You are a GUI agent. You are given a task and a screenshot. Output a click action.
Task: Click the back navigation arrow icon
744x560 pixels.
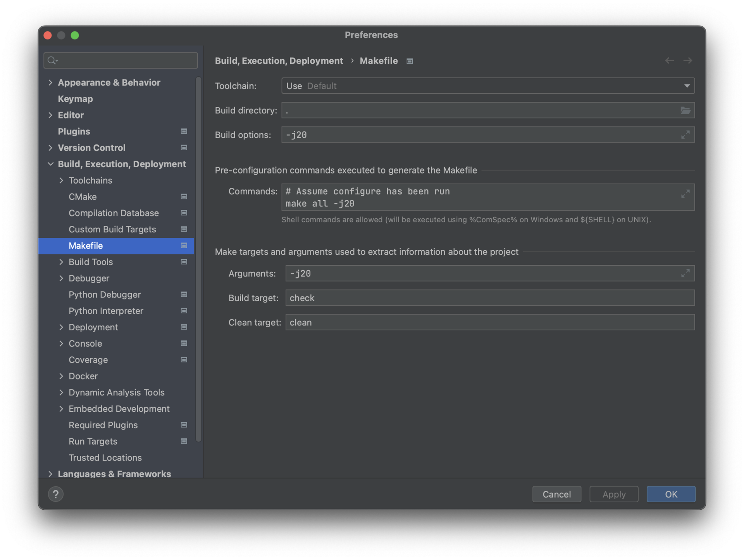tap(669, 60)
